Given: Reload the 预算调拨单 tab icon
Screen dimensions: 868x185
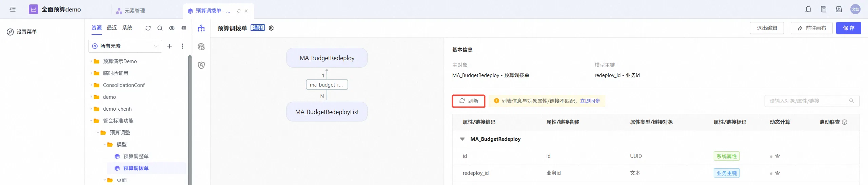Looking at the screenshot, I should pos(239,11).
